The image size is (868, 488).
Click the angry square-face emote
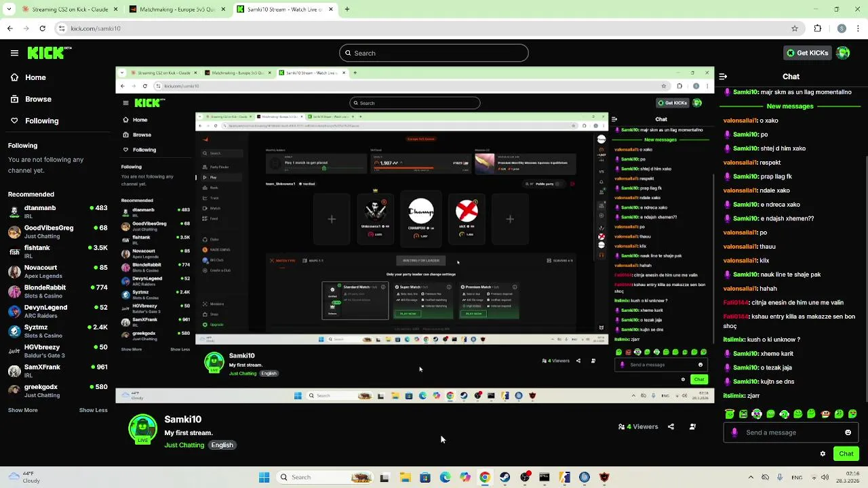click(x=743, y=413)
